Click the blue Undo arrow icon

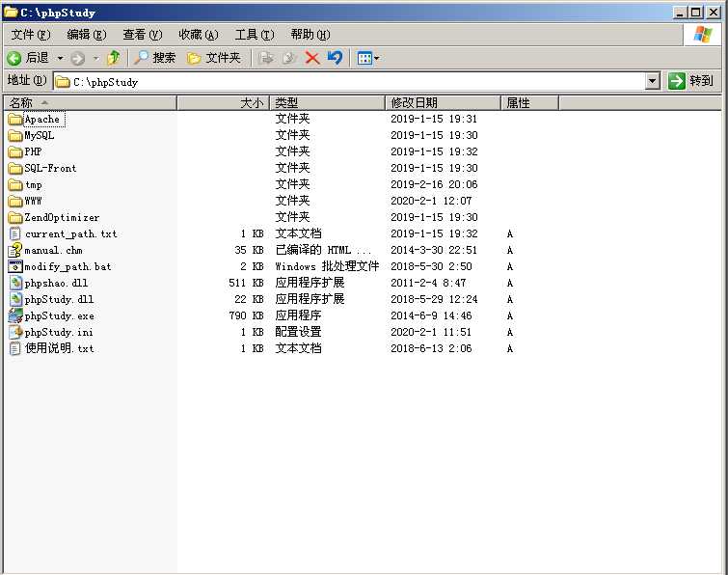335,58
